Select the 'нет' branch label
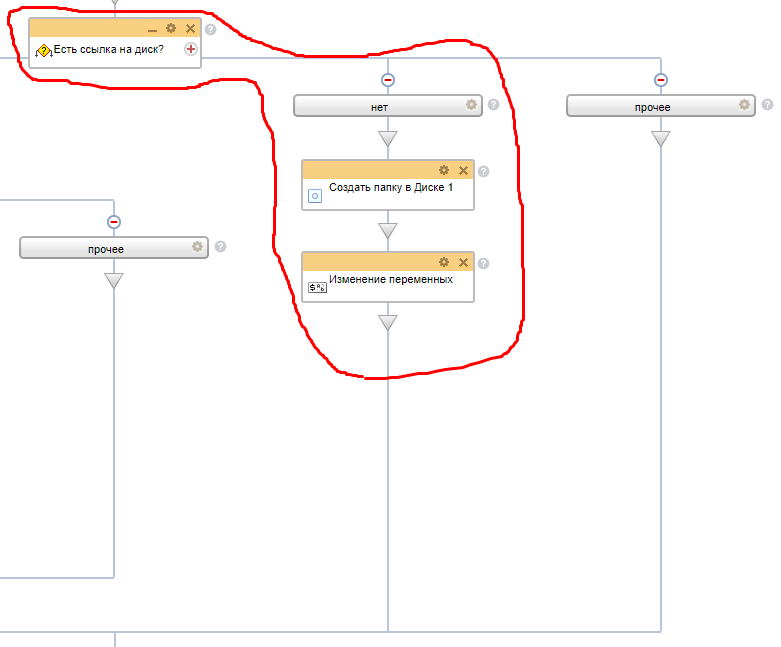Screen dimensions: 781x647 380,106
